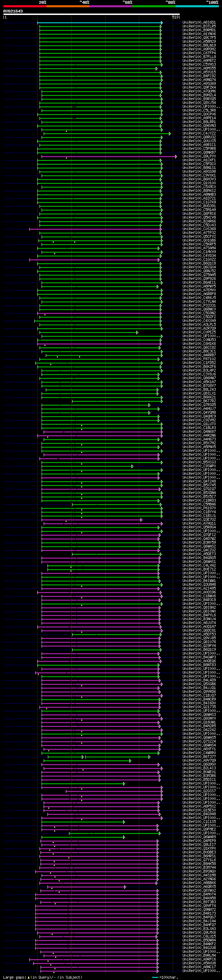Click the cyan =100char. scale legend
The width and height of the screenshot is (222, 980).
(x=165, y=977)
